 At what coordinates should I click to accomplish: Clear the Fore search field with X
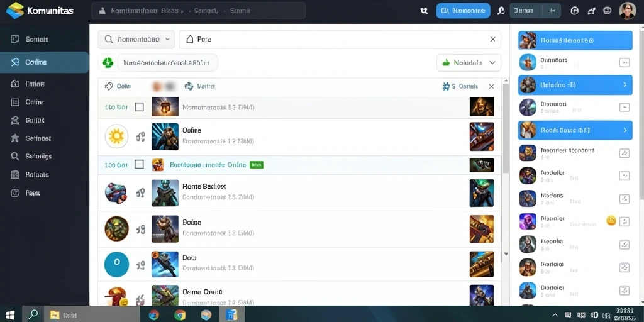coord(492,40)
